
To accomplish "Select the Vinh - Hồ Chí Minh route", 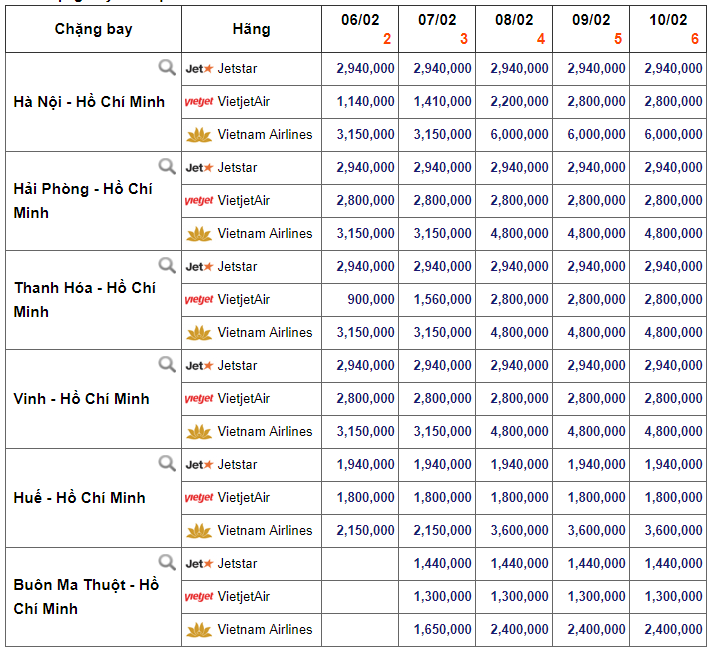I will [x=81, y=399].
